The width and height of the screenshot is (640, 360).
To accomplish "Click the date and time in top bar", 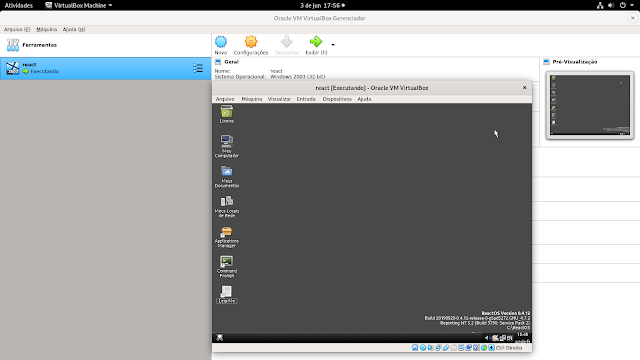I will (x=322, y=5).
